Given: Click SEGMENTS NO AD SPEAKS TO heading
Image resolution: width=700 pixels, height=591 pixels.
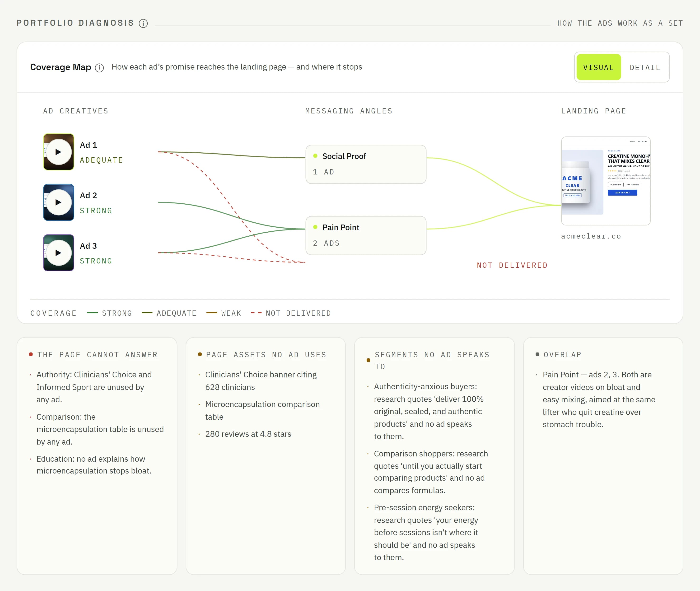Looking at the screenshot, I should (432, 361).
